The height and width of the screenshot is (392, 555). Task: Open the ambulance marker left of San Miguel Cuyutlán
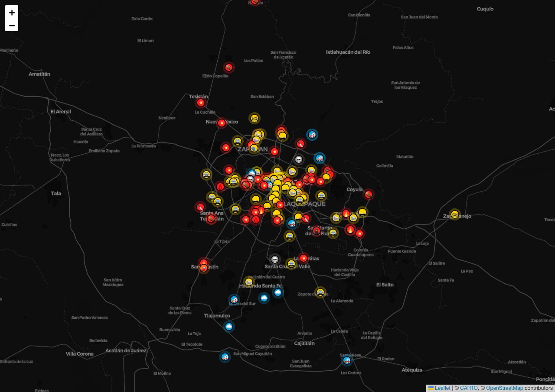pyautogui.click(x=225, y=357)
